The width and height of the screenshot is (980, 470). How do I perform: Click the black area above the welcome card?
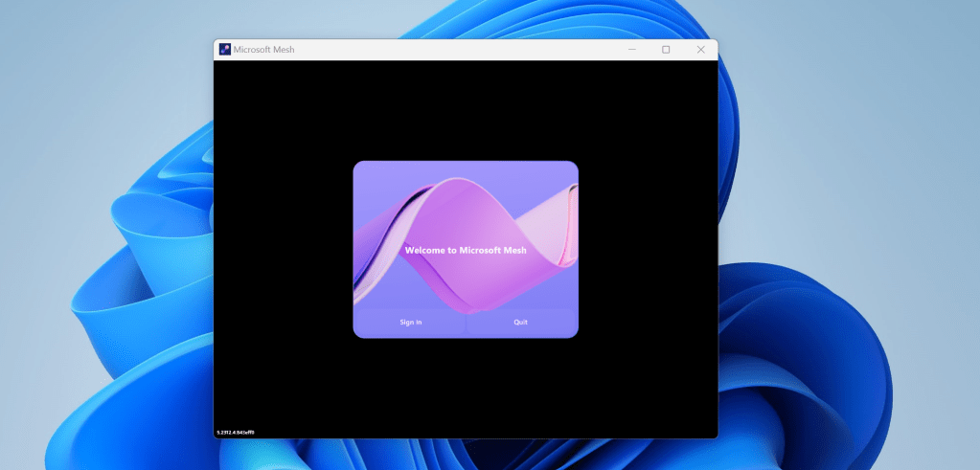(x=466, y=110)
